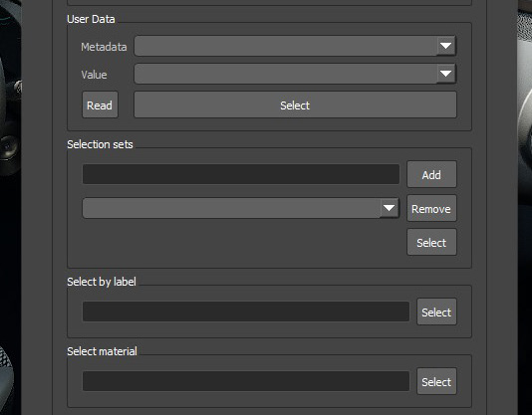Focus the Select by label text field

coord(246,311)
